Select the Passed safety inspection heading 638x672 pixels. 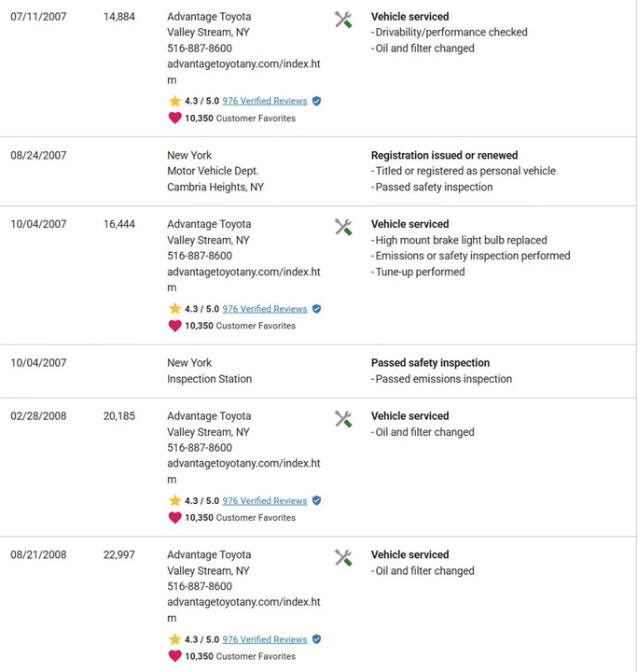click(430, 363)
